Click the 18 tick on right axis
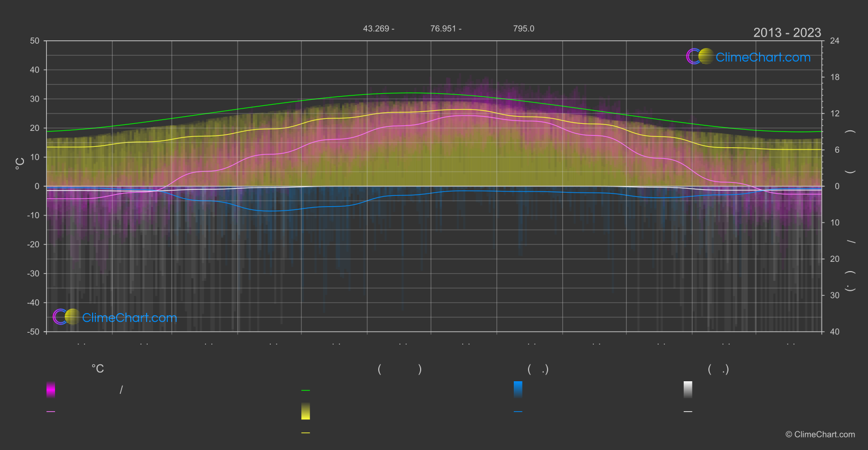The image size is (868, 450). point(835,77)
